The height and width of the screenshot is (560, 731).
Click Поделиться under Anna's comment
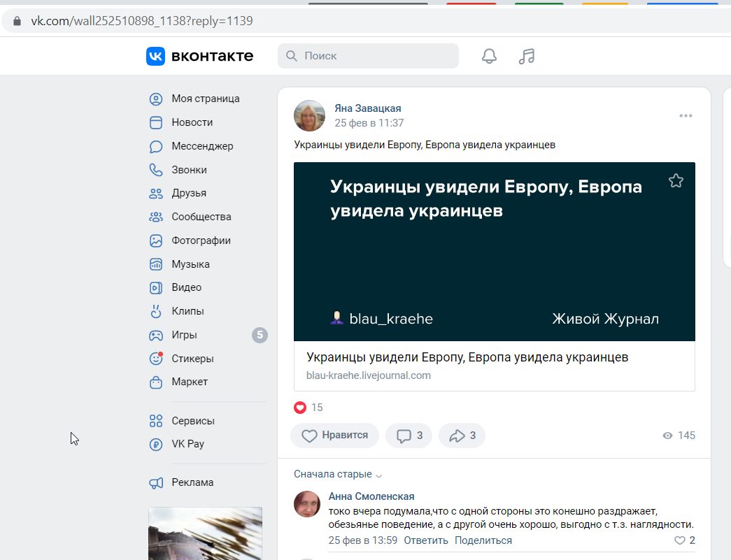483,540
